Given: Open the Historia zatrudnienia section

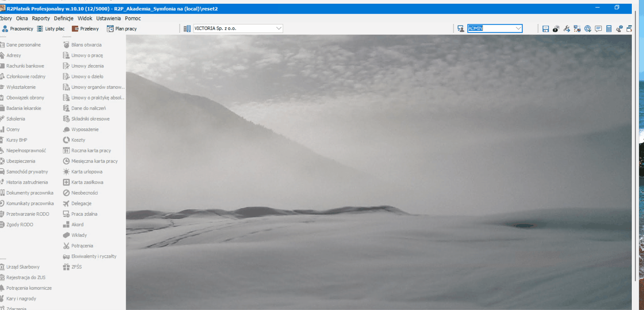Looking at the screenshot, I should click(x=24, y=182).
